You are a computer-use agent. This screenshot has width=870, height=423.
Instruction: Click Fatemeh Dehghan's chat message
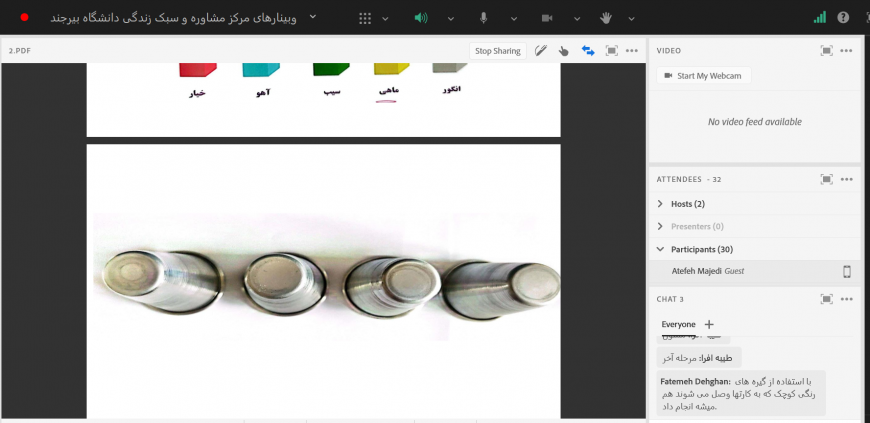coord(741,394)
